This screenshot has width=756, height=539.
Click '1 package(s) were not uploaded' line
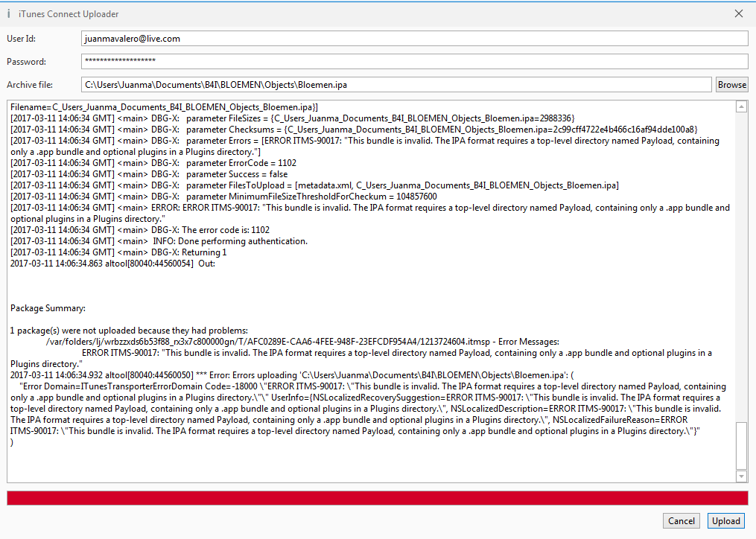point(129,331)
